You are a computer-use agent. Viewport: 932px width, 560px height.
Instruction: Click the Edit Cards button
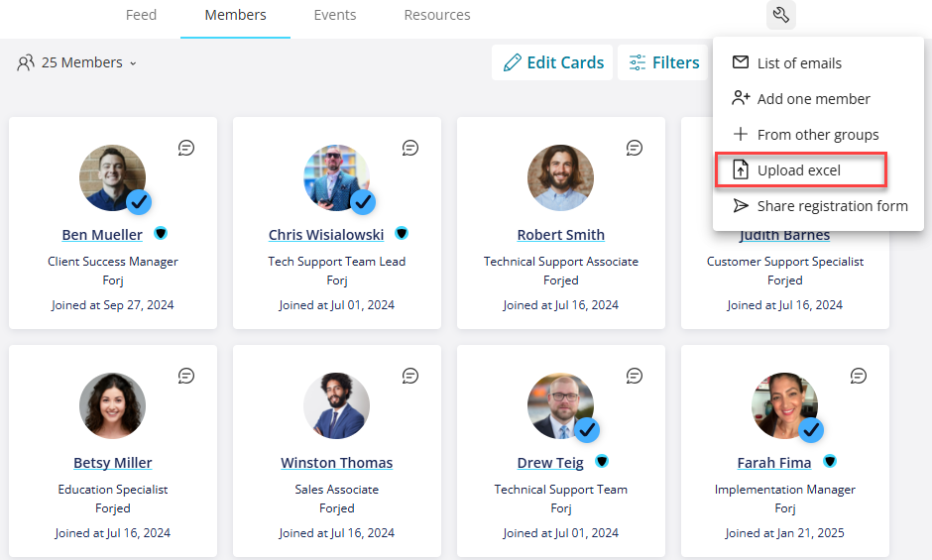click(553, 62)
